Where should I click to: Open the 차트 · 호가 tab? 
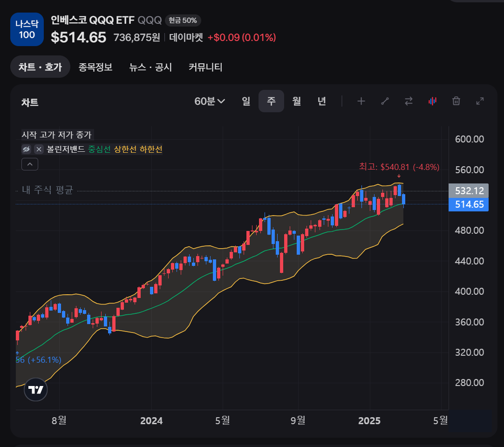[x=40, y=67]
